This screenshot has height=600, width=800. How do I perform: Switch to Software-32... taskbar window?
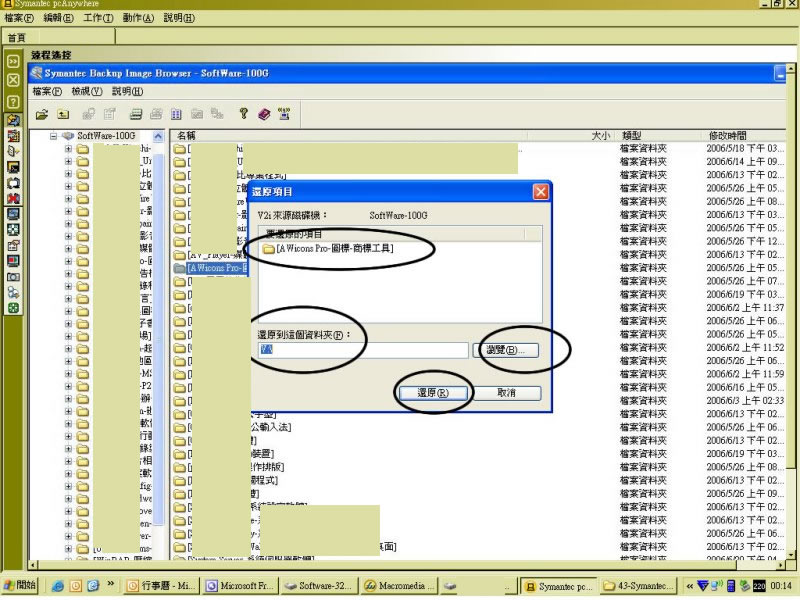pos(318,586)
